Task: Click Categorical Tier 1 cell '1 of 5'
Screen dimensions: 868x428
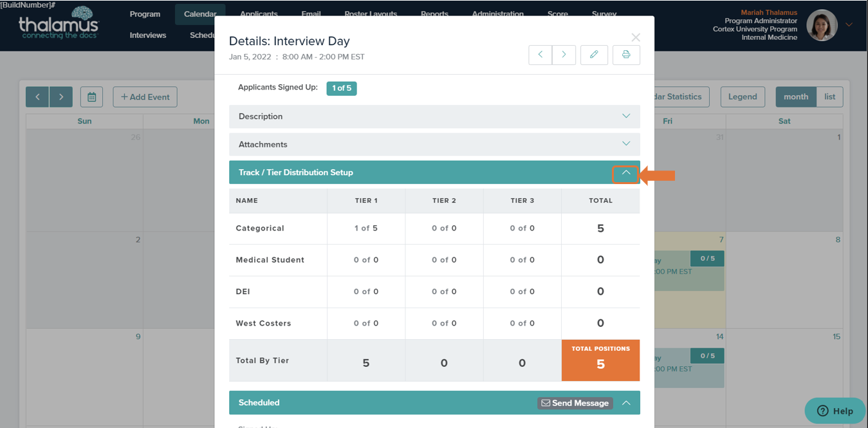Action: (366, 228)
